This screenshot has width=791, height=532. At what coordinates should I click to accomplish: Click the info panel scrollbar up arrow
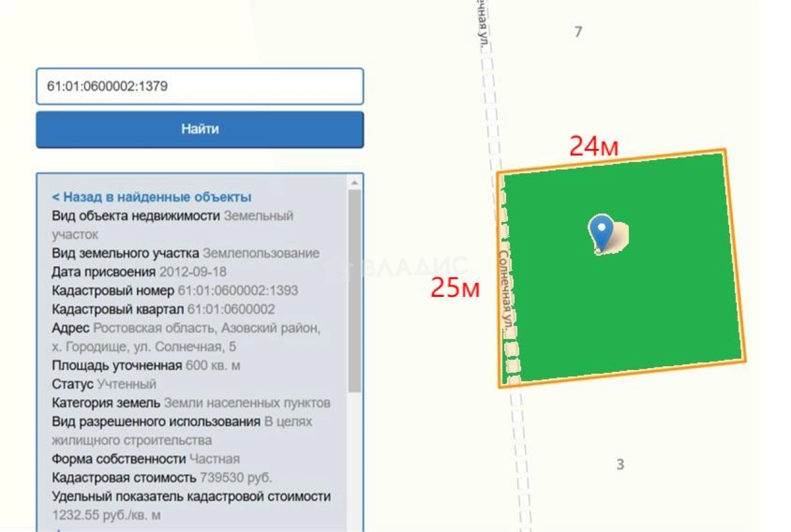pos(354,183)
